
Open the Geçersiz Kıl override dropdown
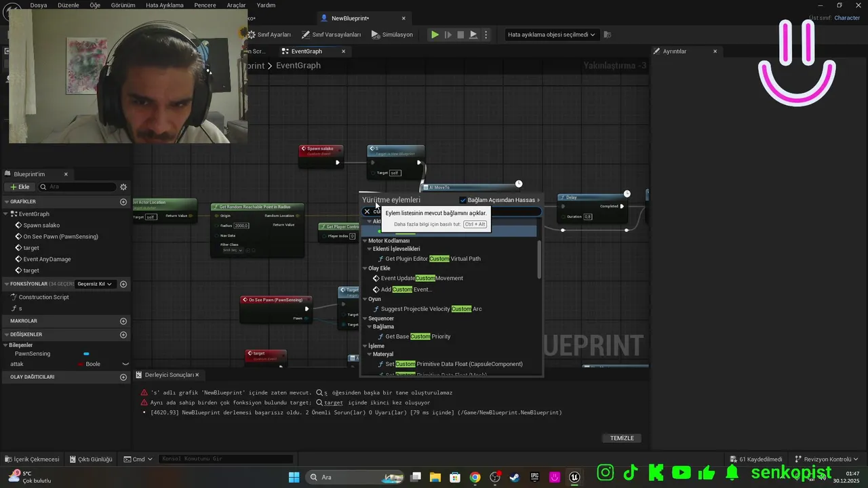click(x=95, y=284)
